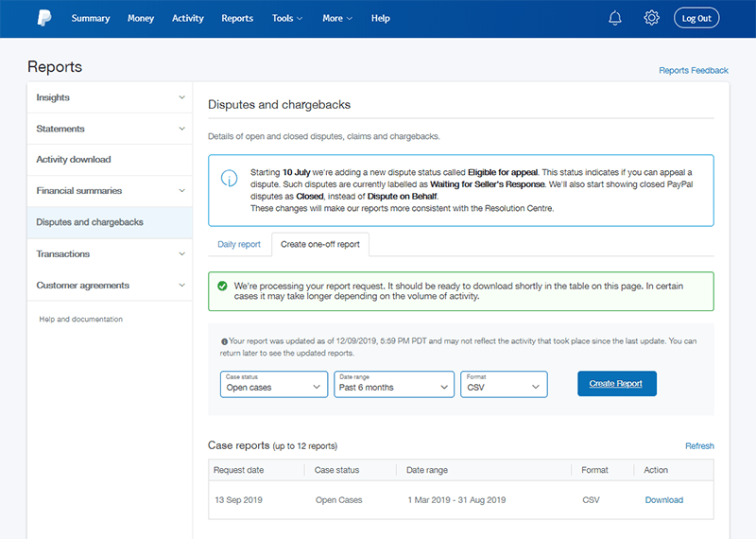Click the green success checkmark icon
This screenshot has height=539, width=756.
(222, 286)
